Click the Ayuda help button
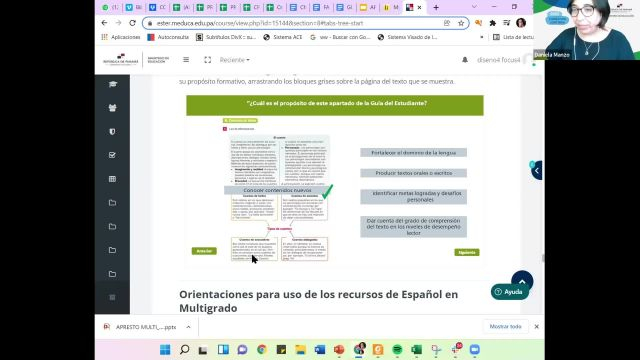 pos(509,292)
